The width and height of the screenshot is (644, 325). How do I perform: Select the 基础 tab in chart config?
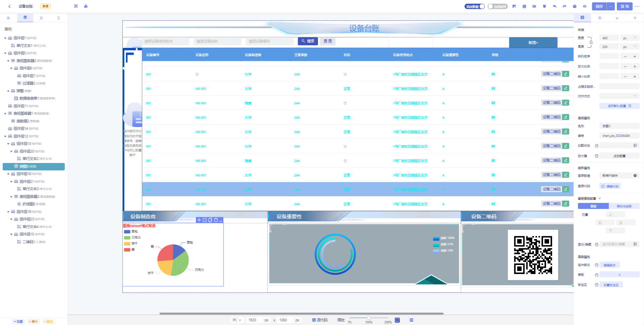point(593,206)
